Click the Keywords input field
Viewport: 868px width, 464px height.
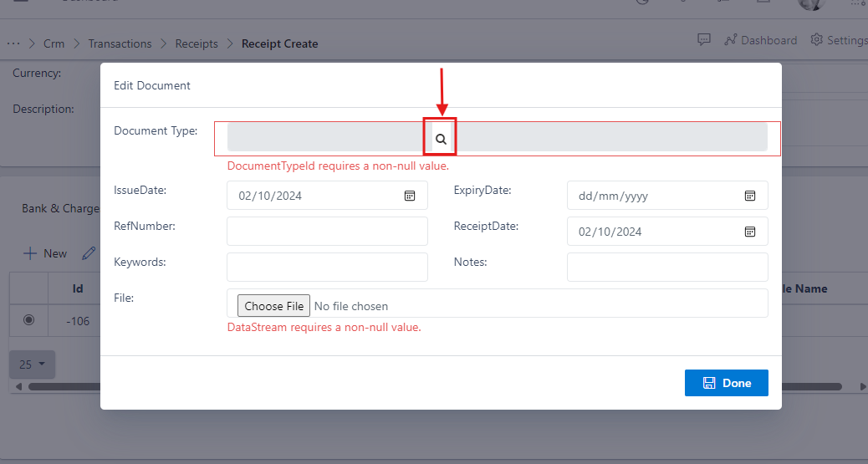tap(327, 267)
